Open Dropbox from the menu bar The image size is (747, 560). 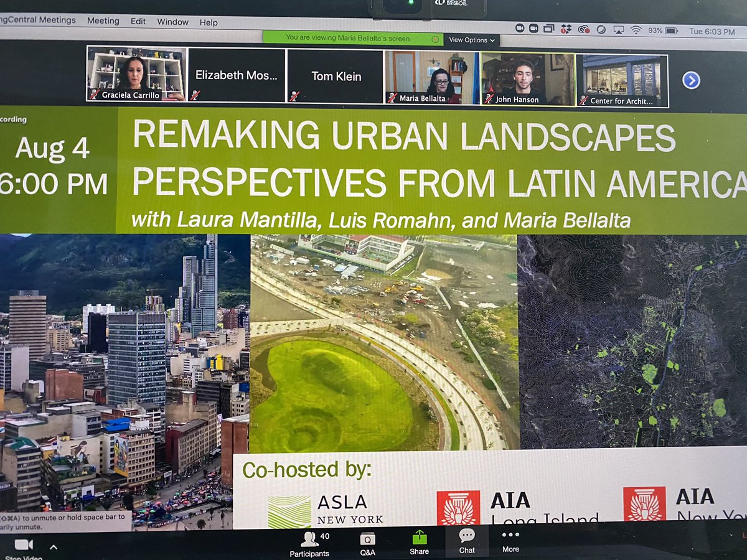pos(566,29)
